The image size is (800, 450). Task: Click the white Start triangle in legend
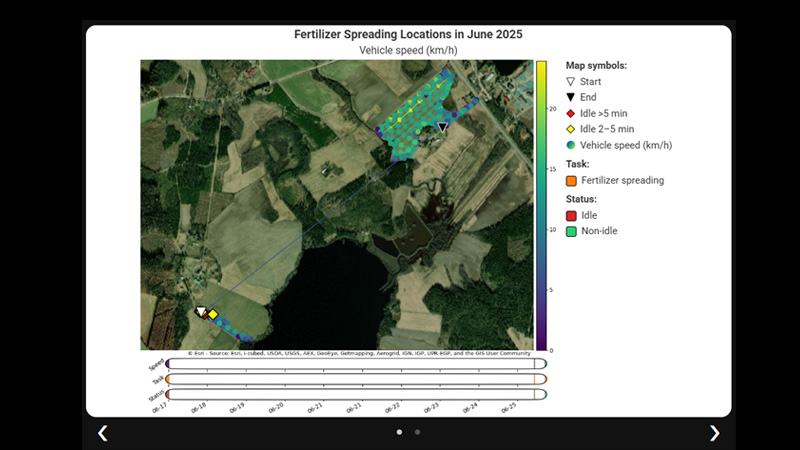tap(571, 82)
